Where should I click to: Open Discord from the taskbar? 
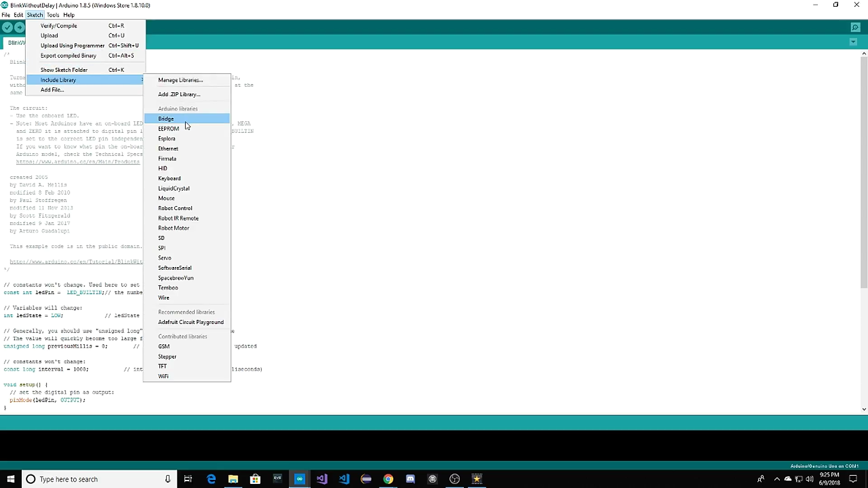pos(410,479)
